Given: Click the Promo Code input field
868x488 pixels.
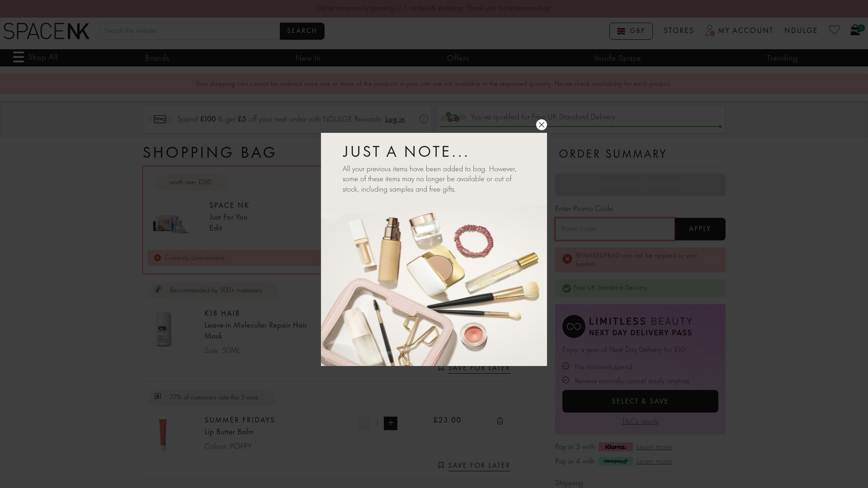Looking at the screenshot, I should [x=614, y=229].
